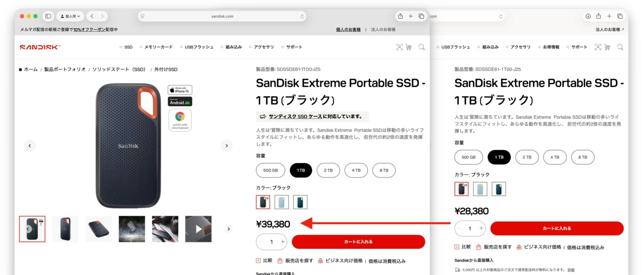The width and height of the screenshot is (644, 275).
Task: Open 個人用 profile dropdown in Safari toolbar
Action: [70, 16]
